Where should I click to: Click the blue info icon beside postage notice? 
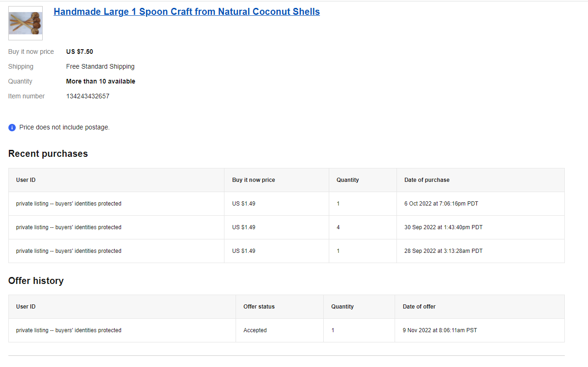(x=12, y=127)
